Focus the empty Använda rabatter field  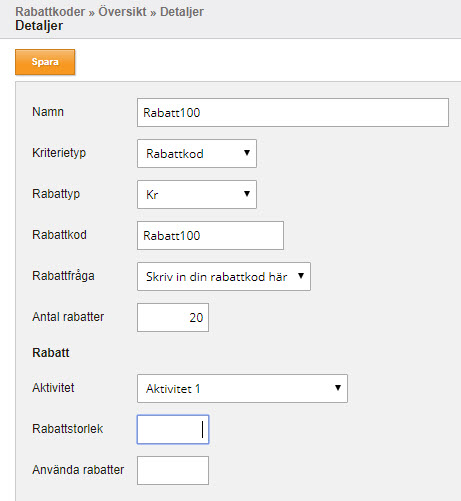[173, 470]
